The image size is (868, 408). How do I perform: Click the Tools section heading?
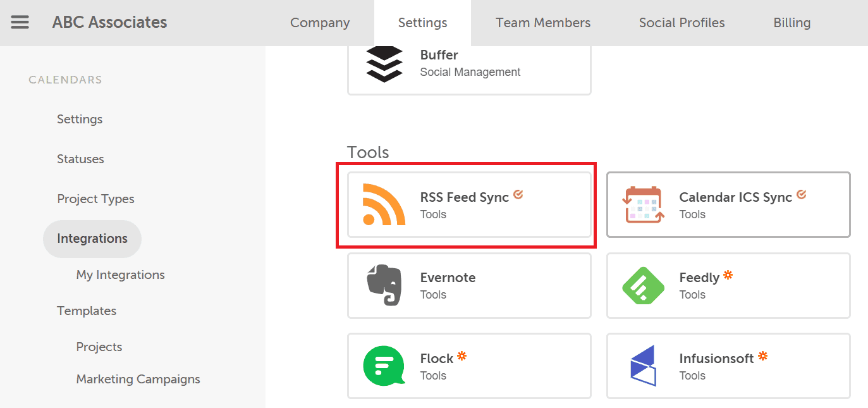click(x=368, y=152)
